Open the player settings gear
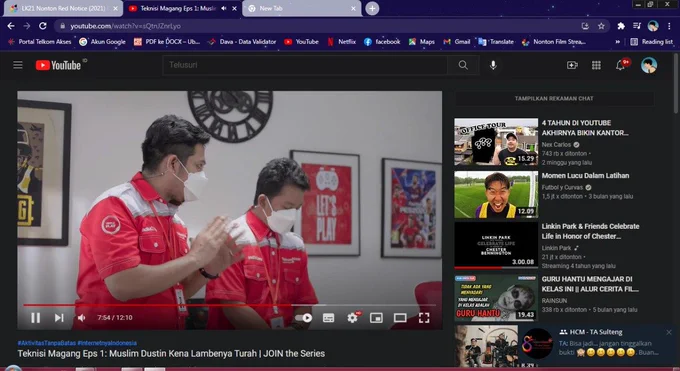This screenshot has width=680, height=371. (x=353, y=318)
